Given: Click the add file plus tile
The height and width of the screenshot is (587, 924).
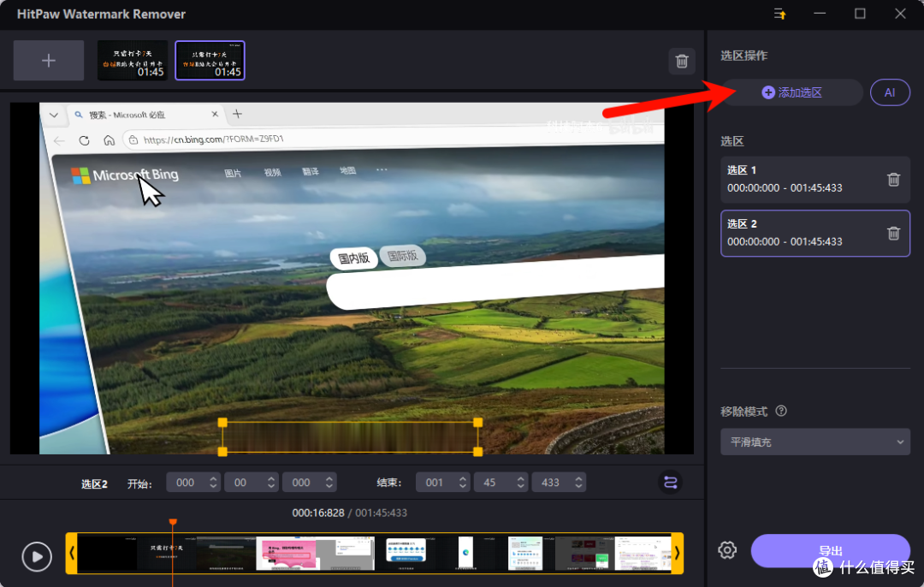Looking at the screenshot, I should pos(48,61).
